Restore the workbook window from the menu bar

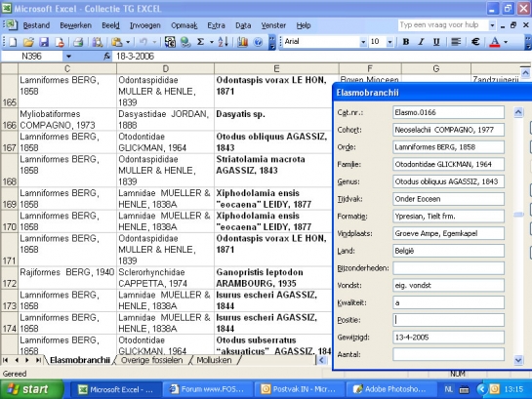[513, 25]
